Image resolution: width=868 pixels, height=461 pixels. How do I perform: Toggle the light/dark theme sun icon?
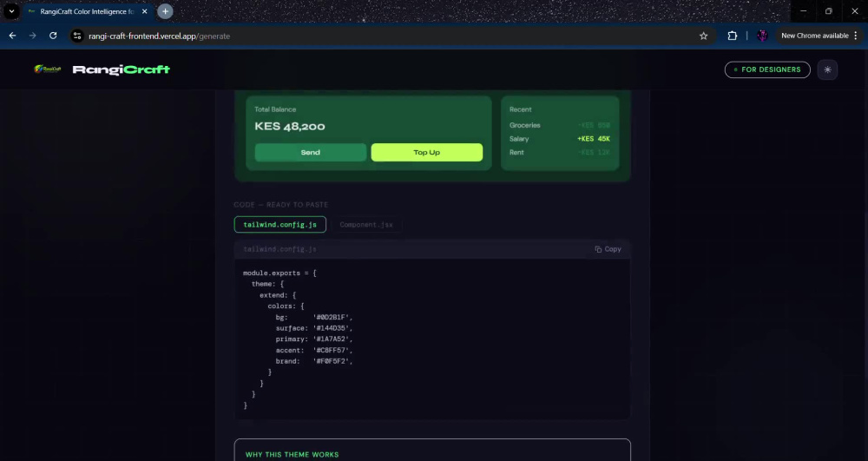point(827,69)
